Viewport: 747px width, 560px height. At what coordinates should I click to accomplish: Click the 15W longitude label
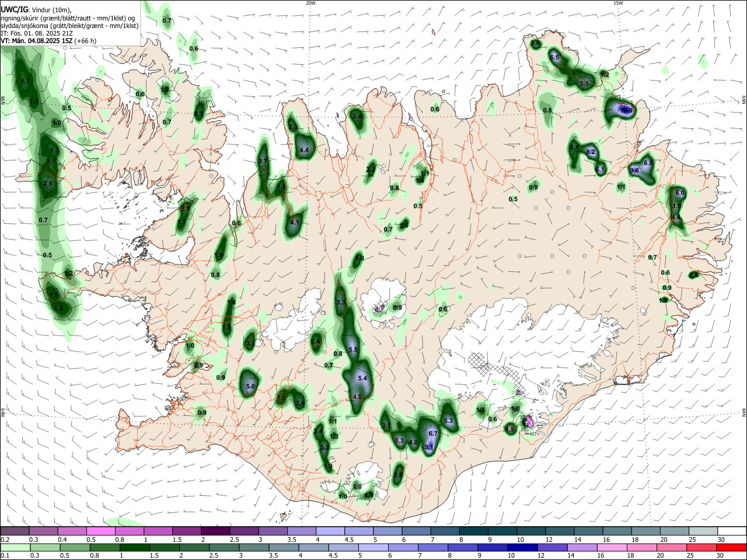(618, 3)
